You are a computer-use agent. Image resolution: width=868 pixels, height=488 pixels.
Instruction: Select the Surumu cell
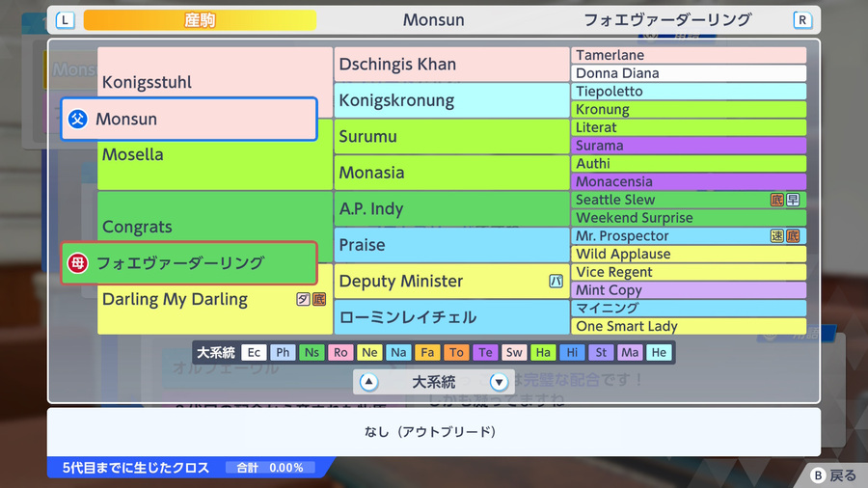(x=451, y=136)
